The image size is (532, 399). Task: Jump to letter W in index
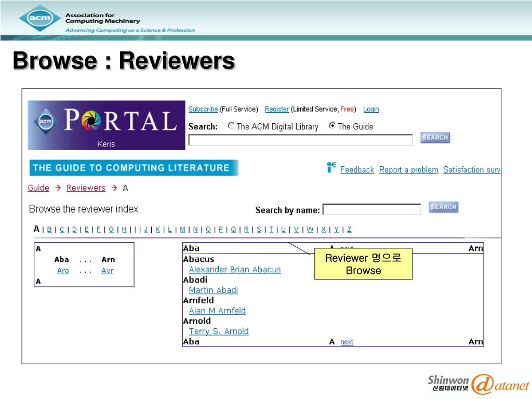310,230
